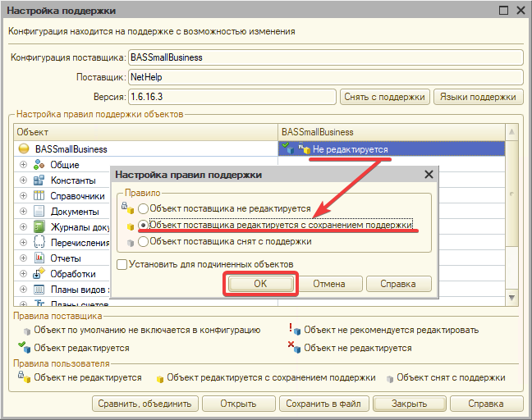Click the Документы icon in tree
The image size is (532, 420).
(39, 212)
